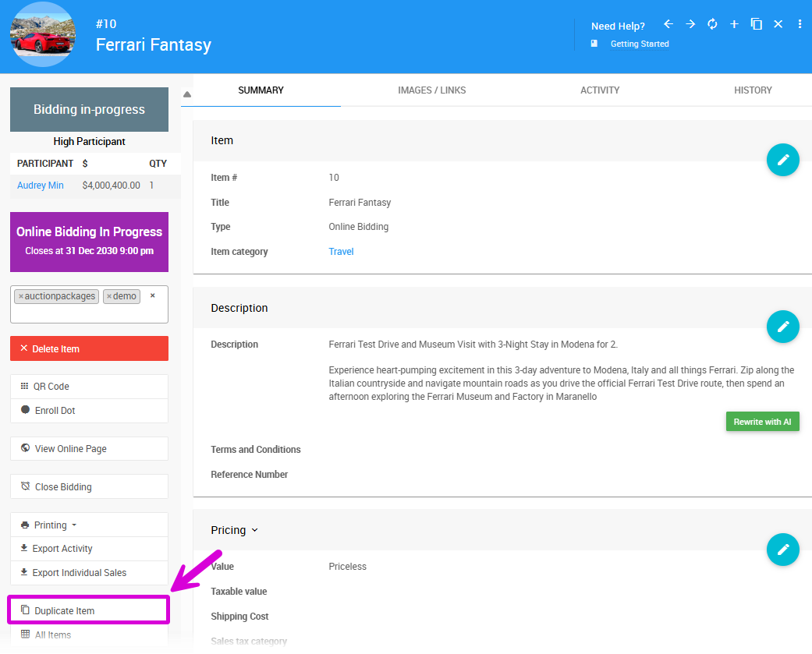The image size is (812, 654).
Task: Switch to the Images / Links tab
Action: click(x=431, y=90)
